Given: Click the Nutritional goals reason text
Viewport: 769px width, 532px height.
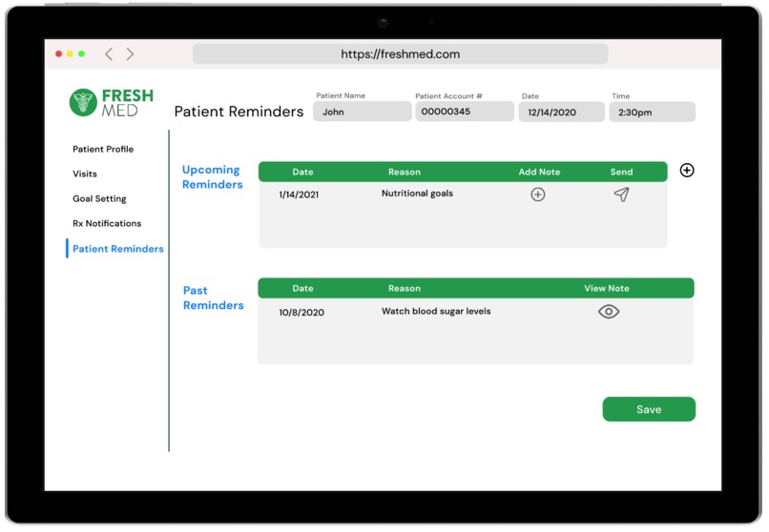Looking at the screenshot, I should [417, 194].
